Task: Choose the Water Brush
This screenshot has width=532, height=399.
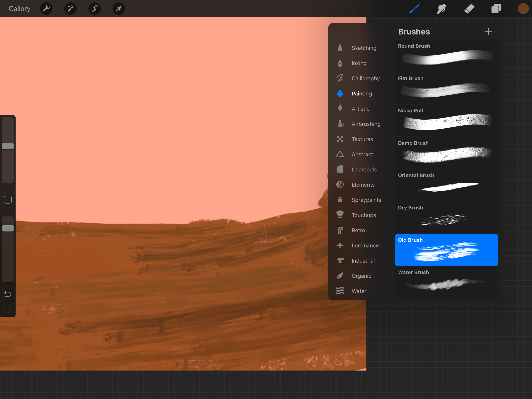Action: pos(446,282)
